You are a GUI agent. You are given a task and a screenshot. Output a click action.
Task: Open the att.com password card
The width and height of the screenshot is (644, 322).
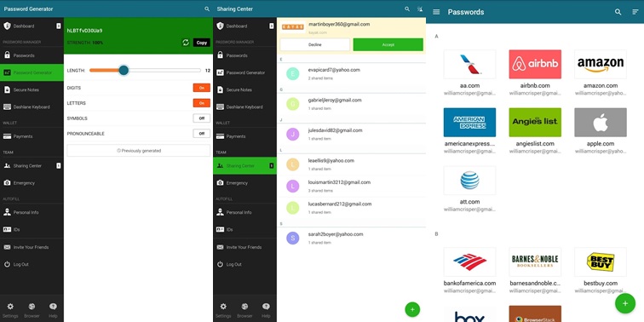pos(469,189)
